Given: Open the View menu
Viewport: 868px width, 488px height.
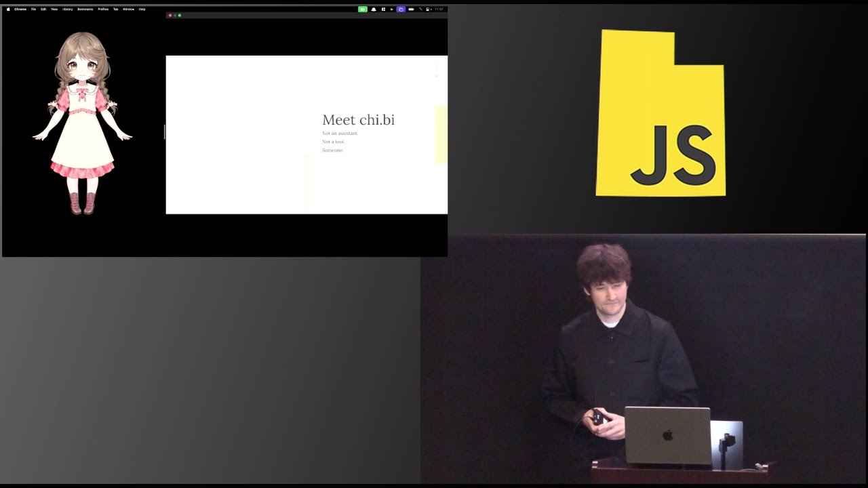Looking at the screenshot, I should click(54, 9).
